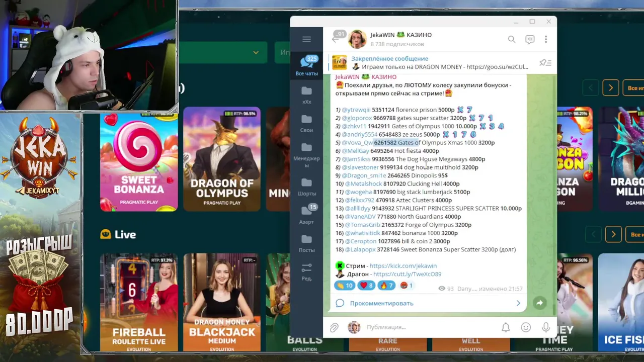Open the xXx chat folder
Viewport: 644px width, 362px height.
[306, 95]
